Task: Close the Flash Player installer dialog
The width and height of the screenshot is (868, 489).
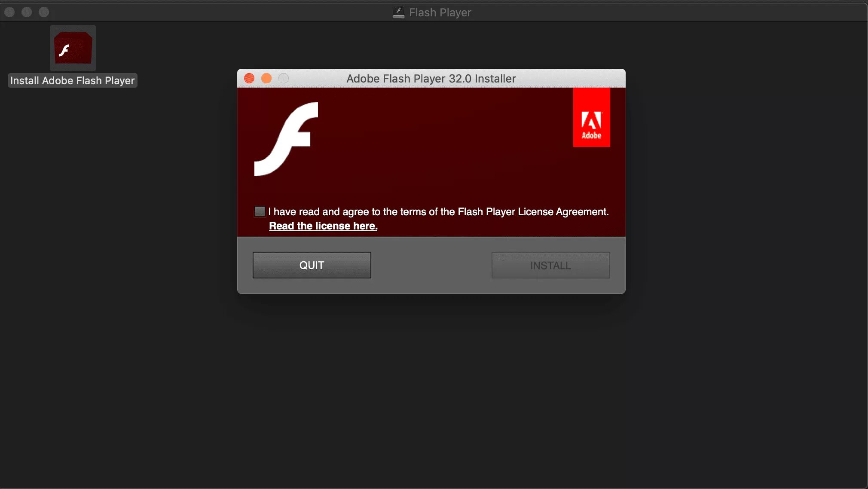Action: (249, 78)
